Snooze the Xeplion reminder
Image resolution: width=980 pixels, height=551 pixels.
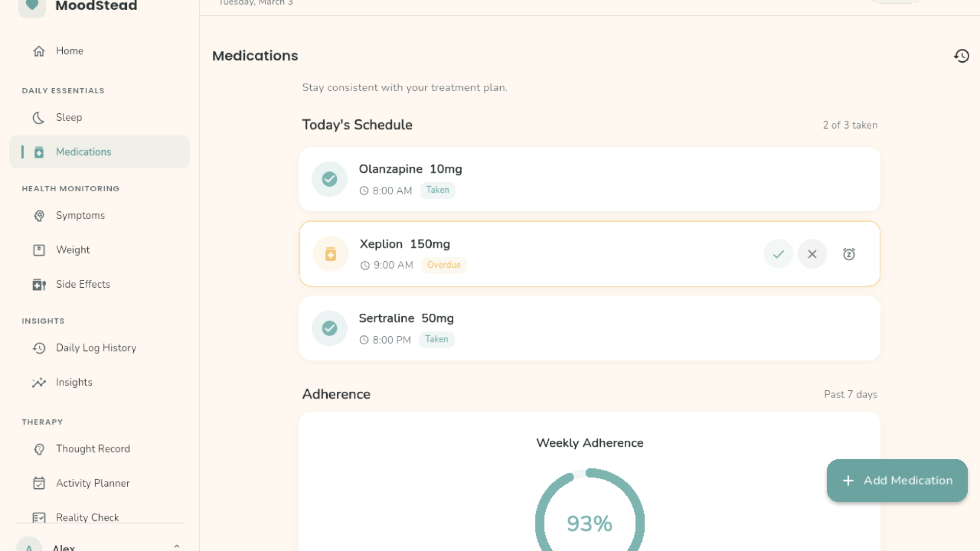(x=849, y=254)
